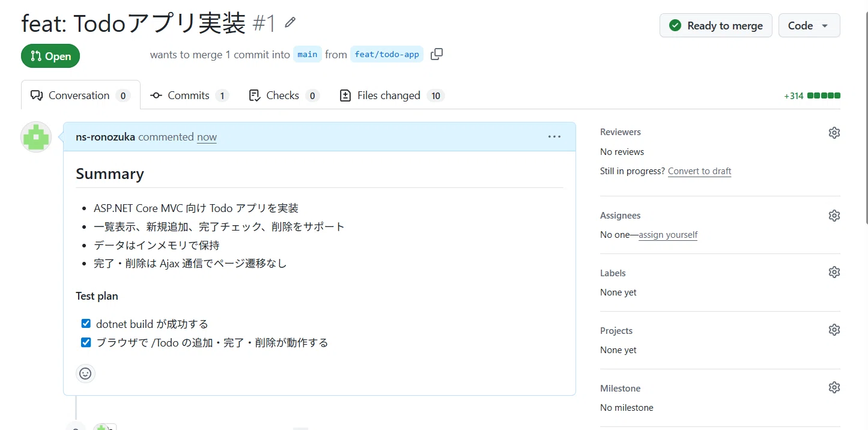Switch to the Conversation tab
Screen dimensions: 868x430
click(80, 95)
